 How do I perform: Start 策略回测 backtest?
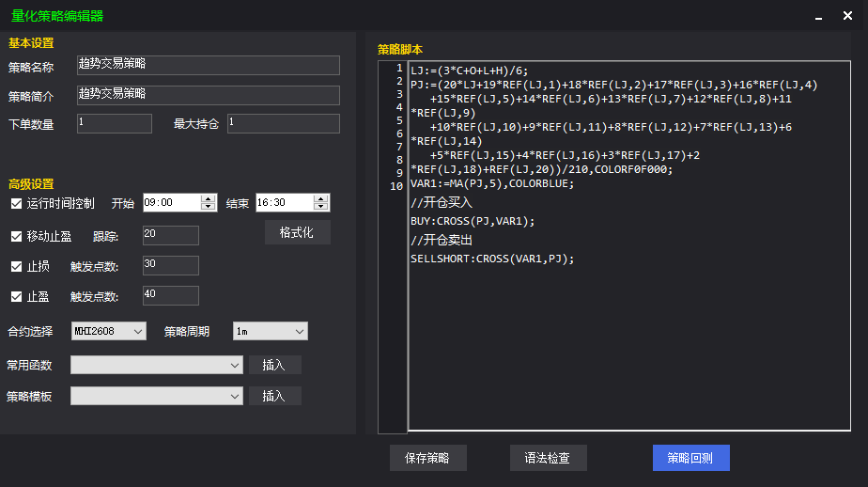coord(690,458)
